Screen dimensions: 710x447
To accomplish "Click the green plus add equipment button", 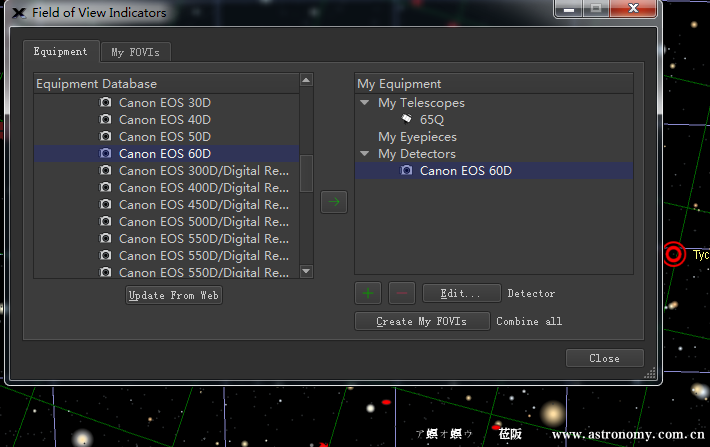I will click(369, 293).
